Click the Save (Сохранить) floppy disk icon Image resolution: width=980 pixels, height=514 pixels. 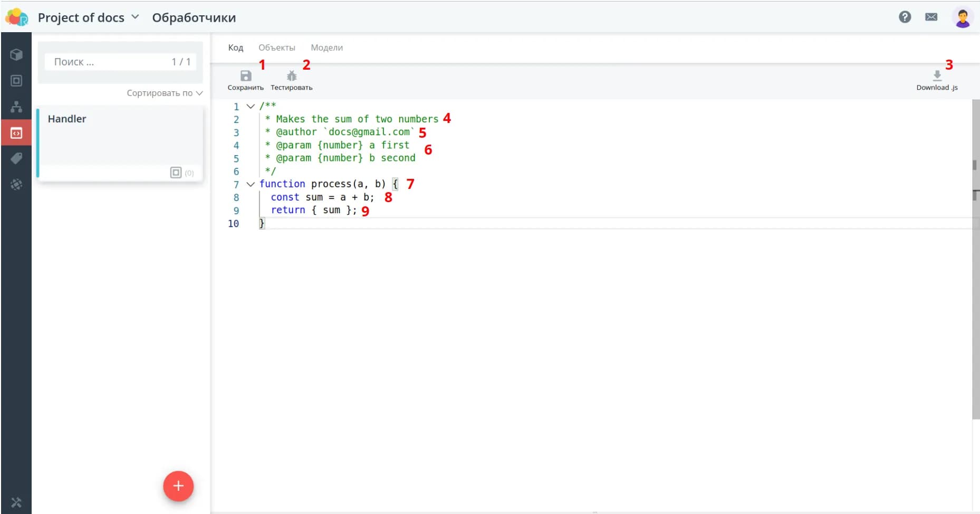[245, 76]
